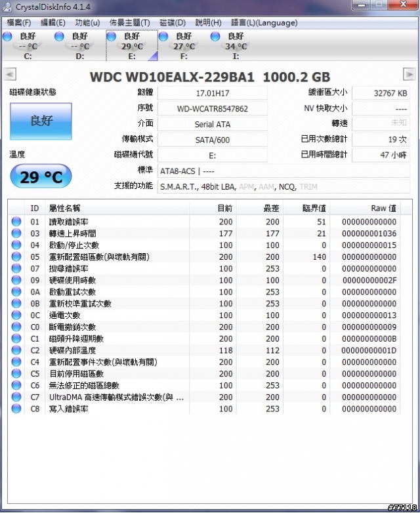The image size is (420, 513).
Task: Click the supported features field with S.M.A.R.T.
Action: click(x=283, y=187)
